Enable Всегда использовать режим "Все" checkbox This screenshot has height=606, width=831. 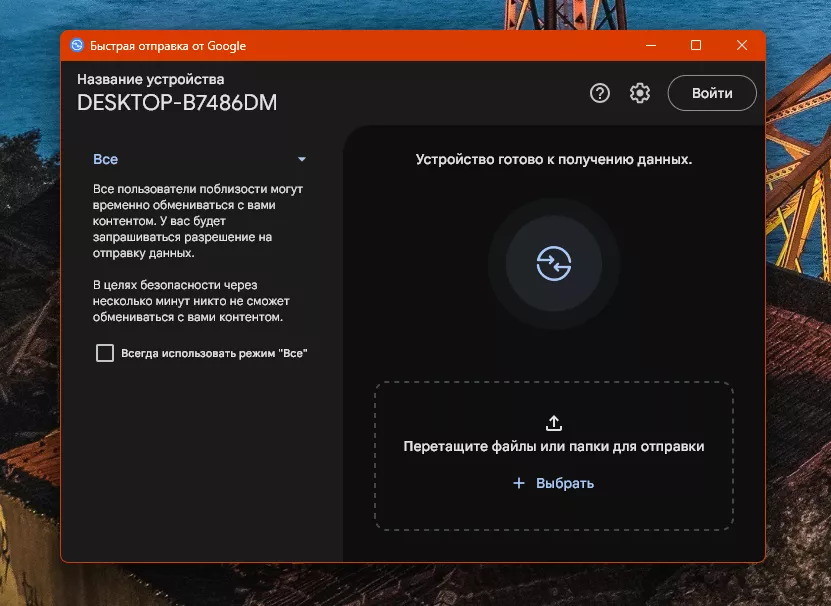tap(105, 353)
